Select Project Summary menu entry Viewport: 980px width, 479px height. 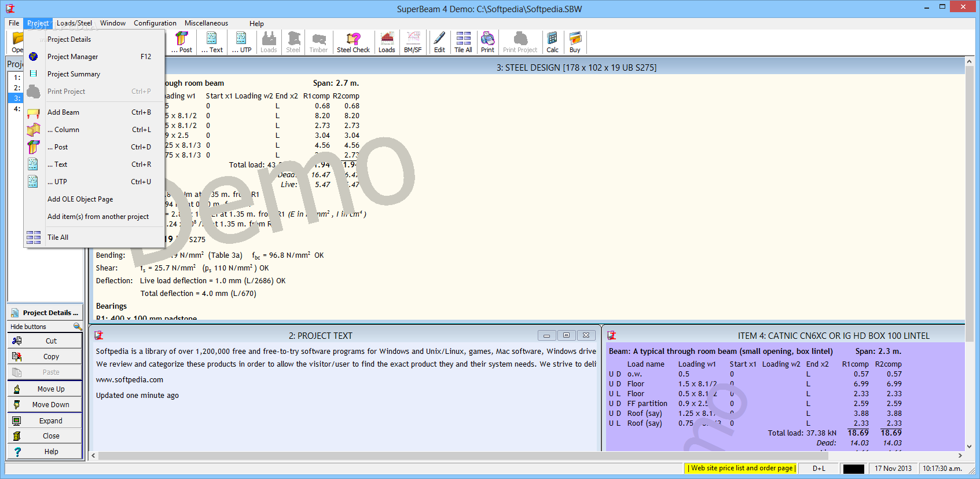(94, 74)
